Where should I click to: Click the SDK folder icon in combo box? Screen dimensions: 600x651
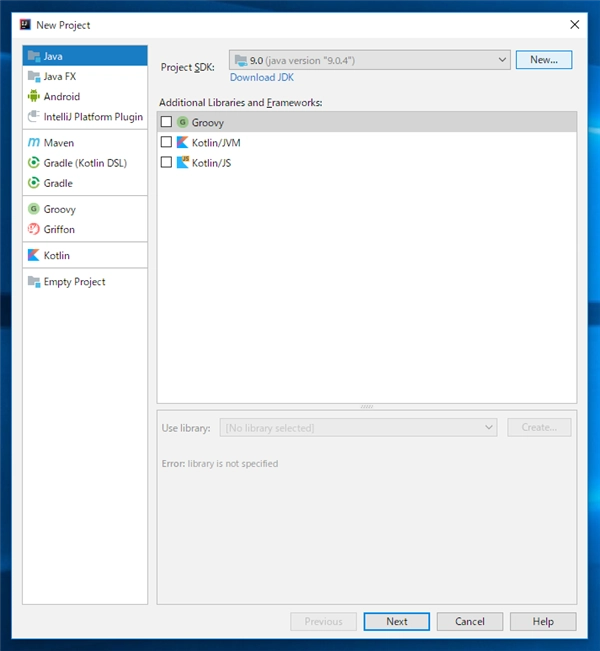click(241, 61)
